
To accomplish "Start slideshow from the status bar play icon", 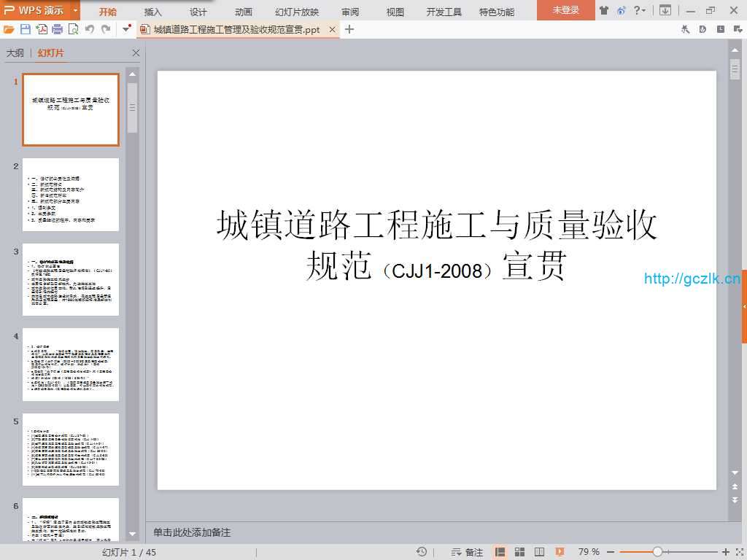I will pyautogui.click(x=557, y=552).
